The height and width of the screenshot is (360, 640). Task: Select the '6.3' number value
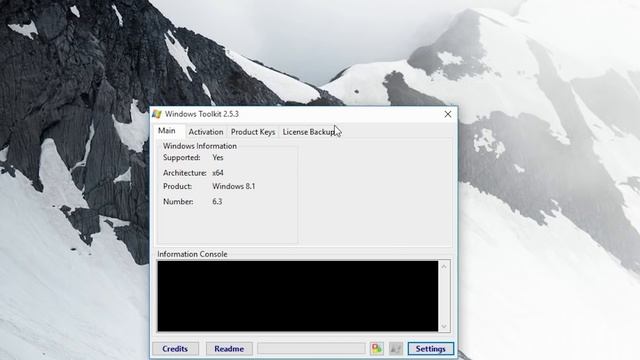[x=217, y=201]
